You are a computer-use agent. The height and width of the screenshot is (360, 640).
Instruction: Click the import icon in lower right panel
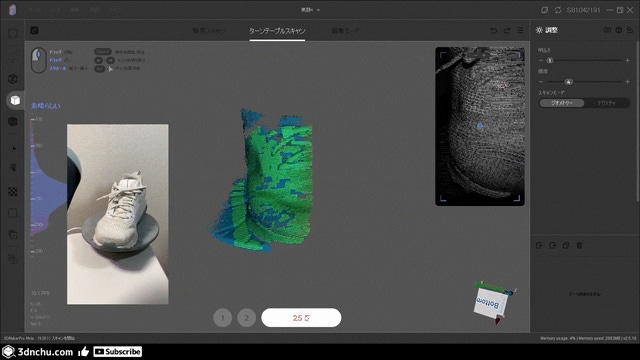pyautogui.click(x=539, y=245)
